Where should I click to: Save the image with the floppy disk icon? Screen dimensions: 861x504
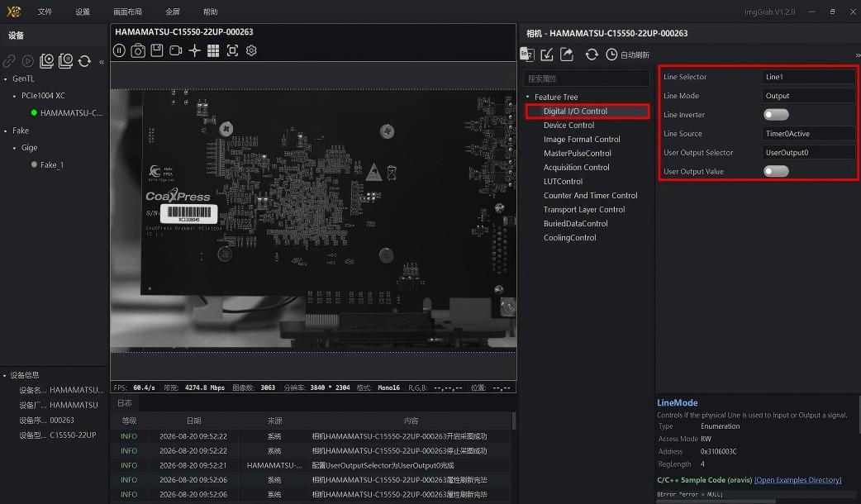coord(156,50)
